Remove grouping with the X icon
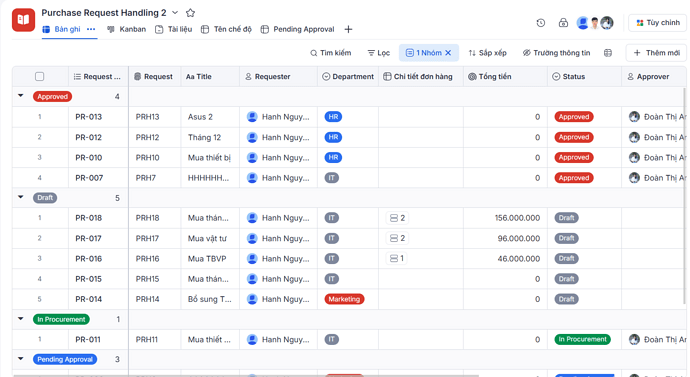690x377 pixels. click(448, 53)
